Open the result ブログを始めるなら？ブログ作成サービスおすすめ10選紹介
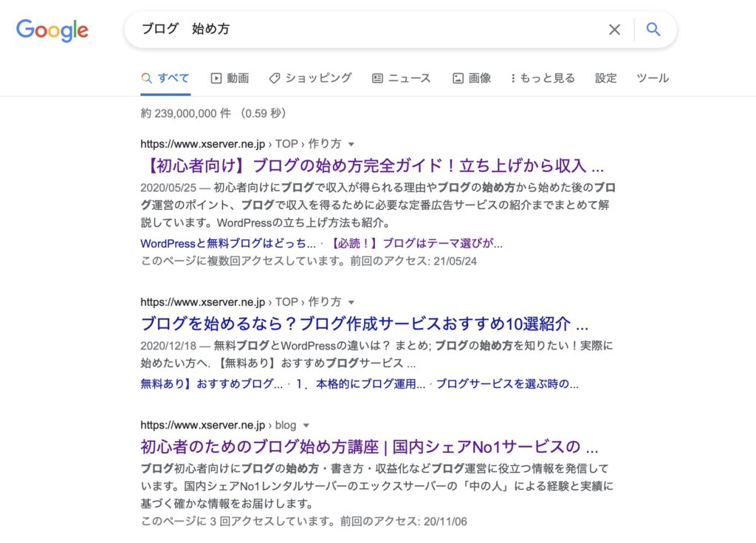The height and width of the screenshot is (543, 756). (x=365, y=324)
